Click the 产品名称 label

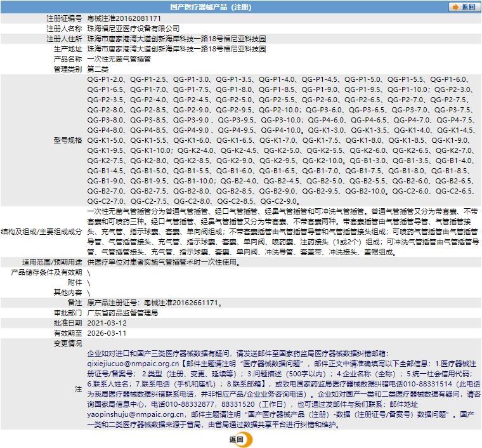(x=68, y=59)
